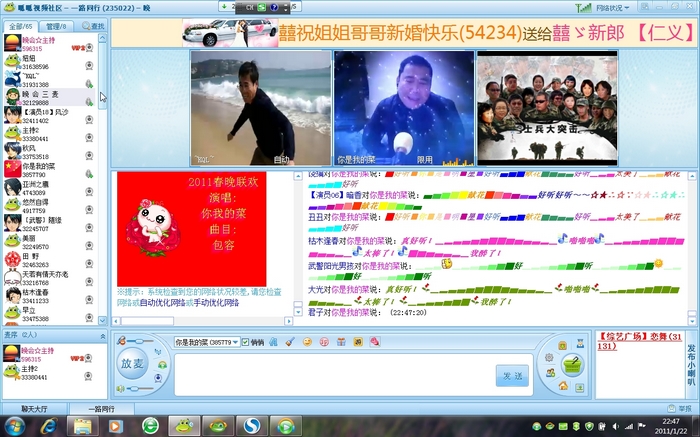Open the 查找 search tab
Screen dimensions: 700x437
[x=93, y=26]
